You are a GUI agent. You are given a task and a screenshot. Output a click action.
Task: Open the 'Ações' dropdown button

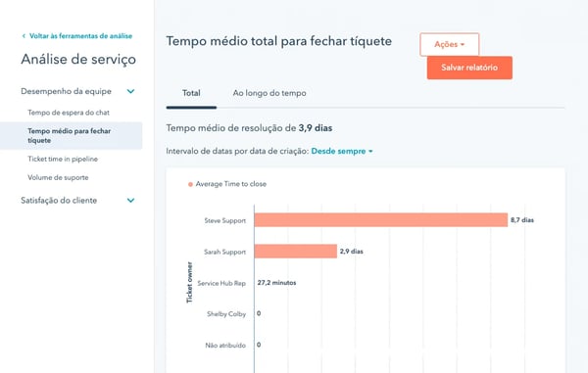449,44
